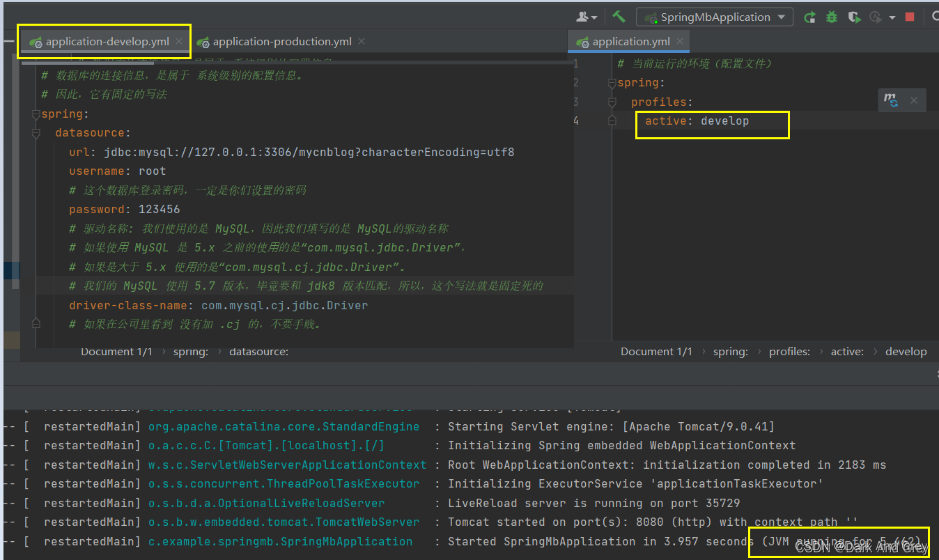This screenshot has width=939, height=560.
Task: Click the develop breadcrumb in right editor
Action: pyautogui.click(x=906, y=352)
